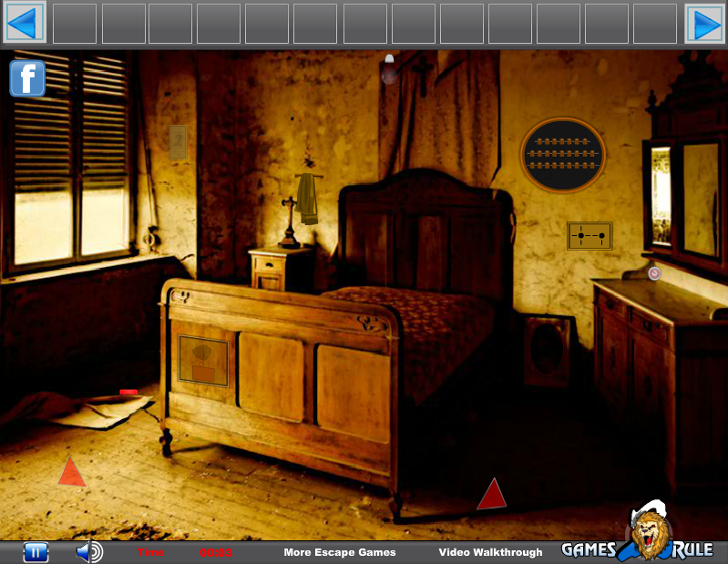The height and width of the screenshot is (564, 728).
Task: Go to the left scene with orange arrow
Action: (72, 472)
